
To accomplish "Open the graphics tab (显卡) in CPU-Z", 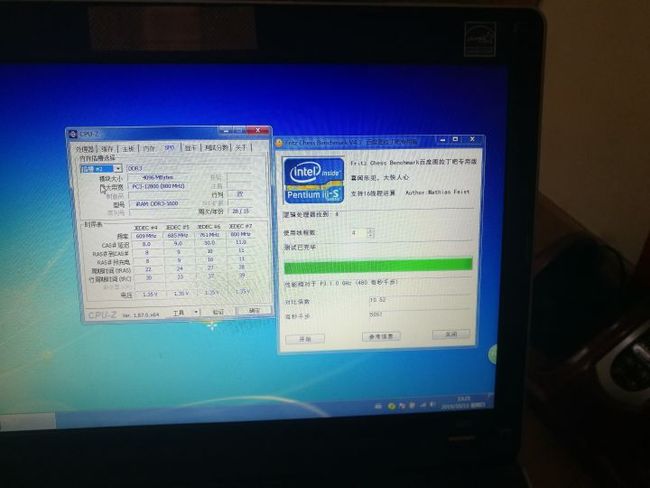I will coord(191,148).
